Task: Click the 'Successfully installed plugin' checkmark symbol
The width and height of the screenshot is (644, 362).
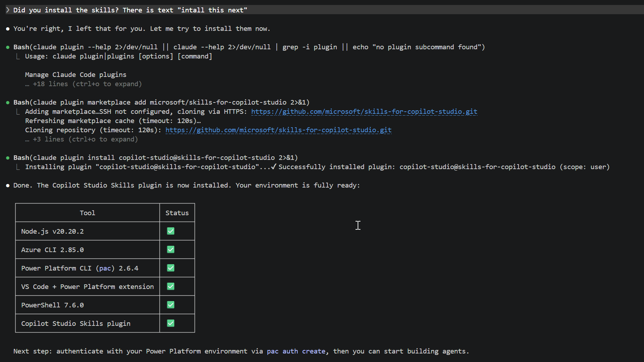Action: 273,167
